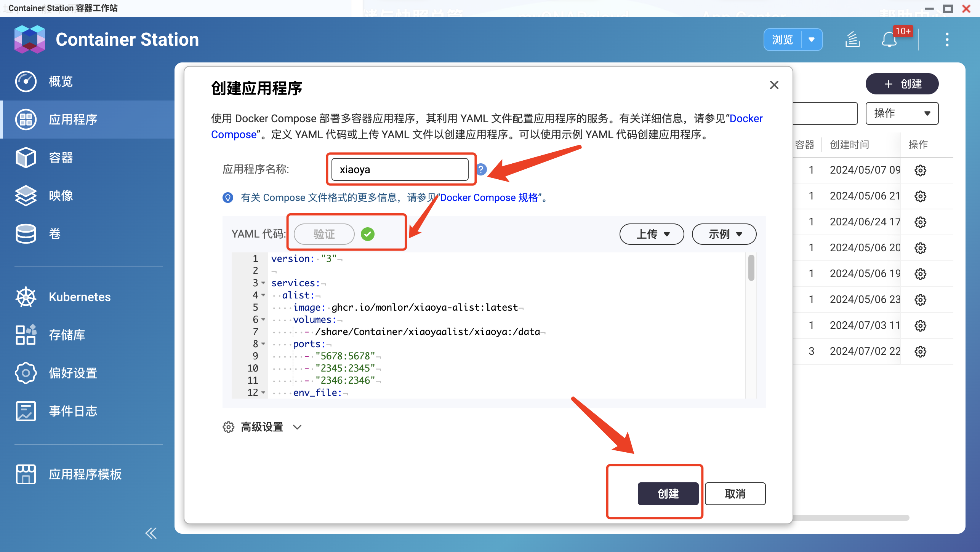980x552 pixels.
Task: Click gear icon for 2024/05/07 row
Action: pyautogui.click(x=921, y=170)
